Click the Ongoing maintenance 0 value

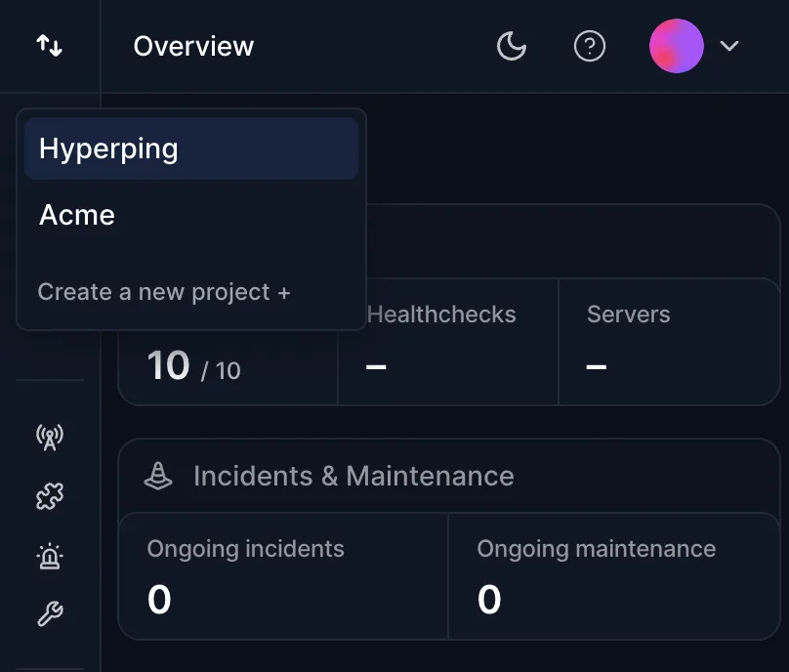489,599
